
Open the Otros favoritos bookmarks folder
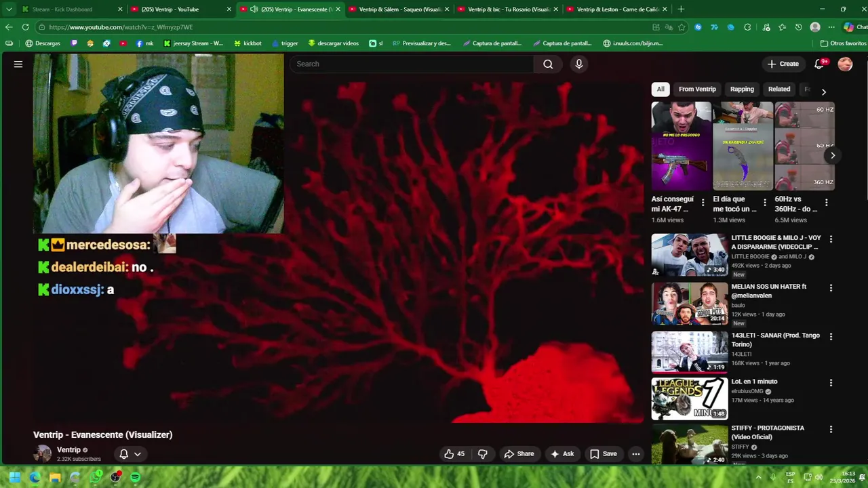(843, 43)
